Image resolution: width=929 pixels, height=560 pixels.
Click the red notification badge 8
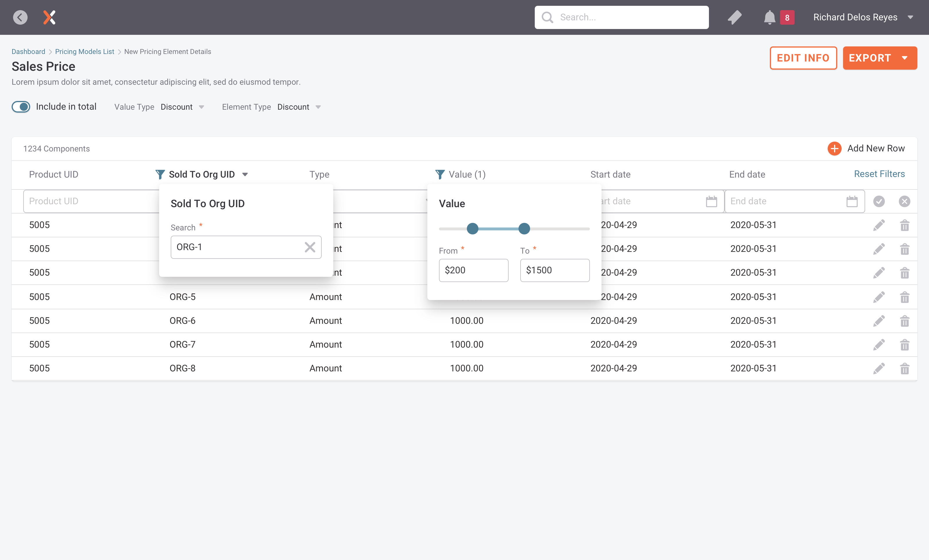point(787,18)
